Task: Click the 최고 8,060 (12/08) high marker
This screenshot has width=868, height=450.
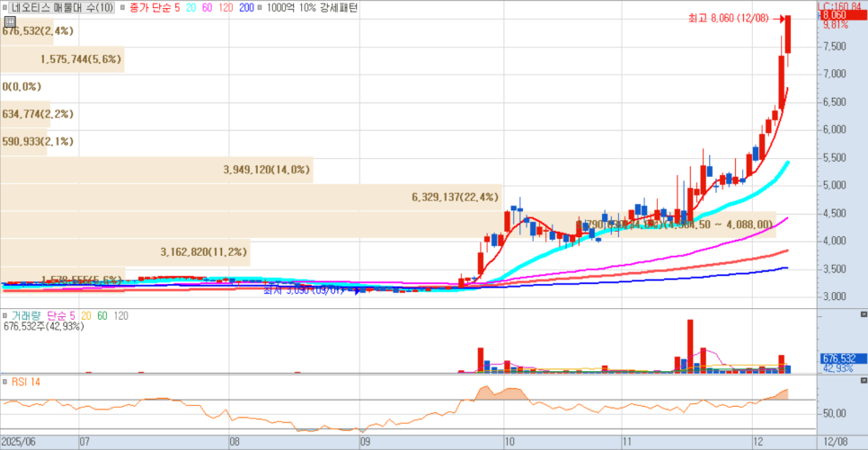Action: coord(736,18)
